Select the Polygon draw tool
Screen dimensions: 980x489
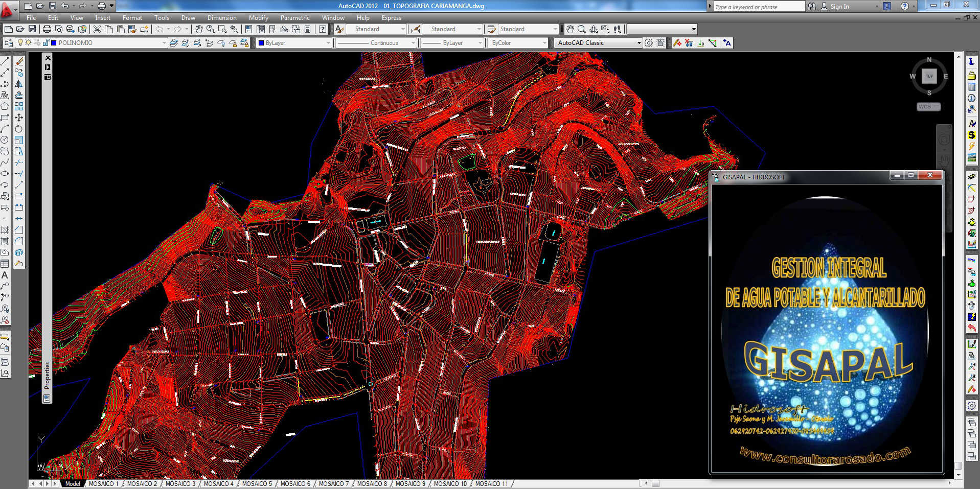point(5,106)
